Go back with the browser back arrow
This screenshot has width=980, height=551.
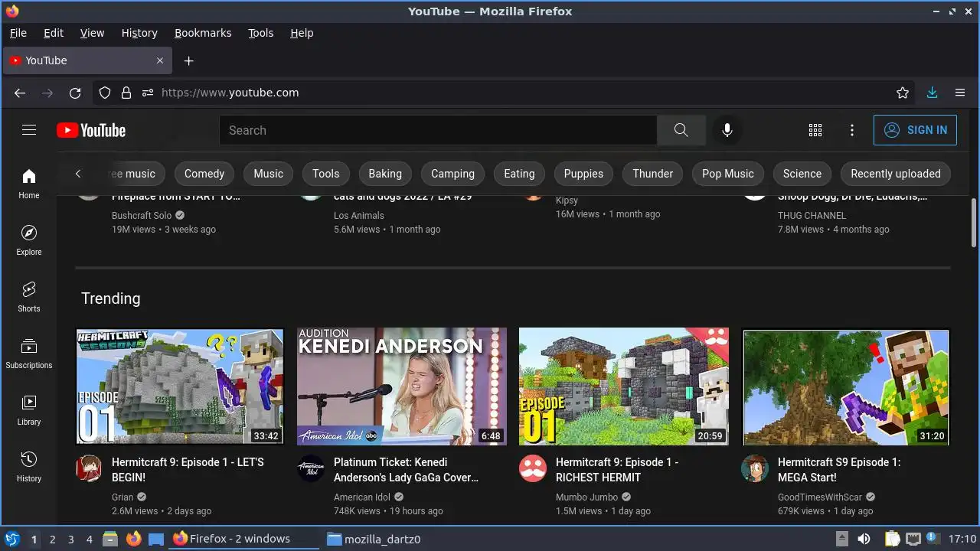coord(20,93)
